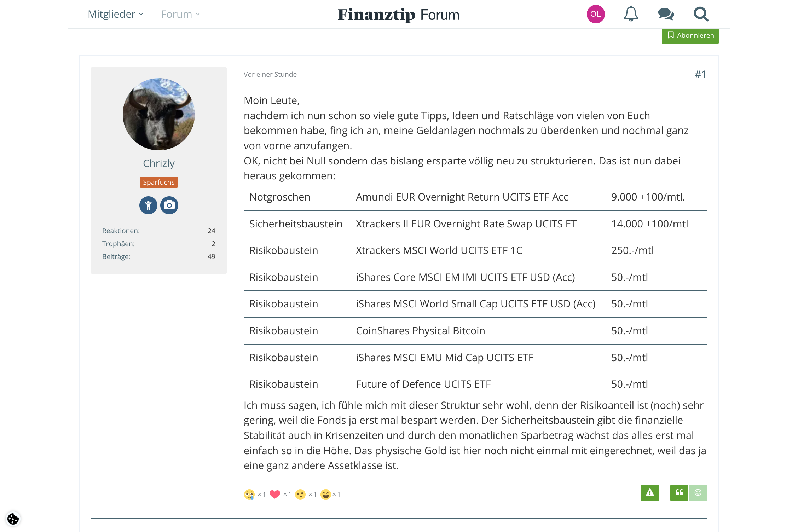The image size is (798, 532).
Task: Subscribe with the Abonnieren button
Action: tap(690, 36)
